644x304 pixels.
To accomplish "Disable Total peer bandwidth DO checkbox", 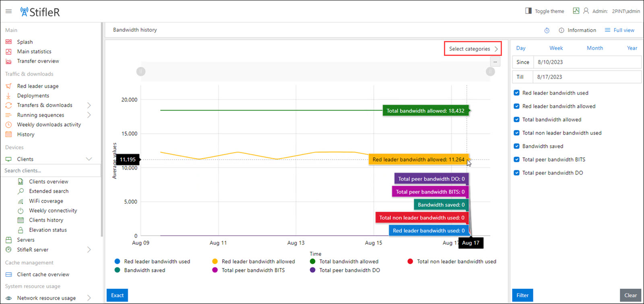I will (516, 173).
